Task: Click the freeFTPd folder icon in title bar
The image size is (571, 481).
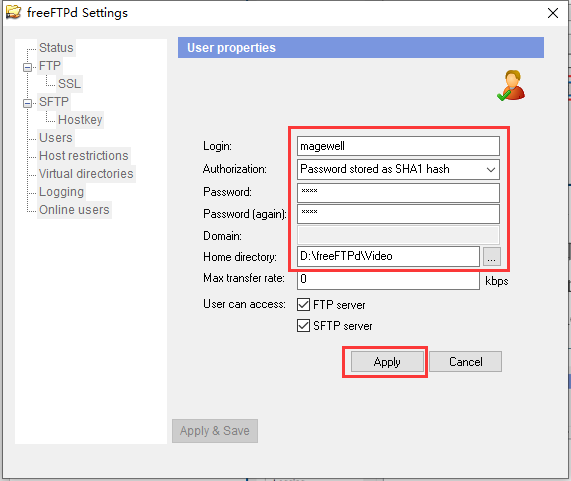Action: coord(13,12)
